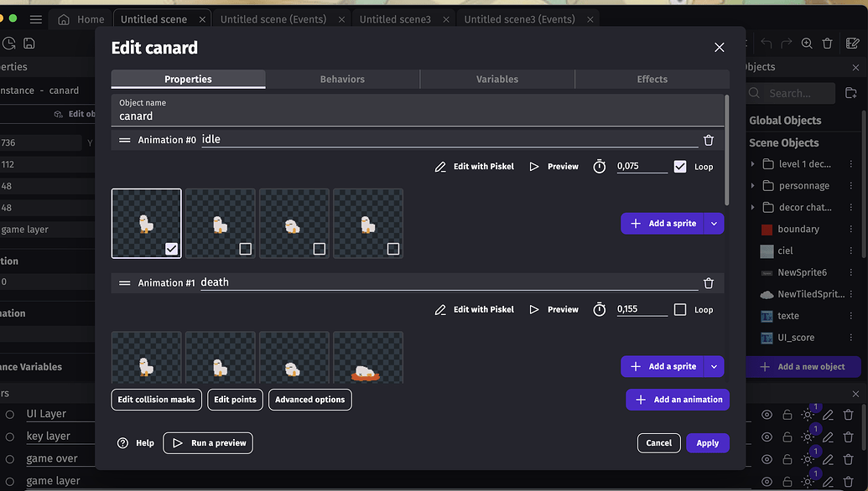Expand the level 1 dec... folder
The height and width of the screenshot is (491, 868).
tap(753, 163)
